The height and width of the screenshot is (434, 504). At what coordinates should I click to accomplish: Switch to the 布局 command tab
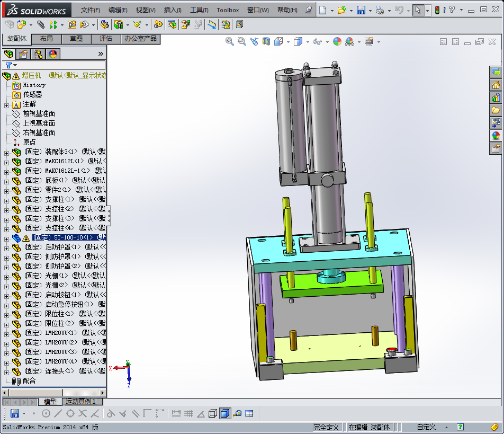point(47,39)
